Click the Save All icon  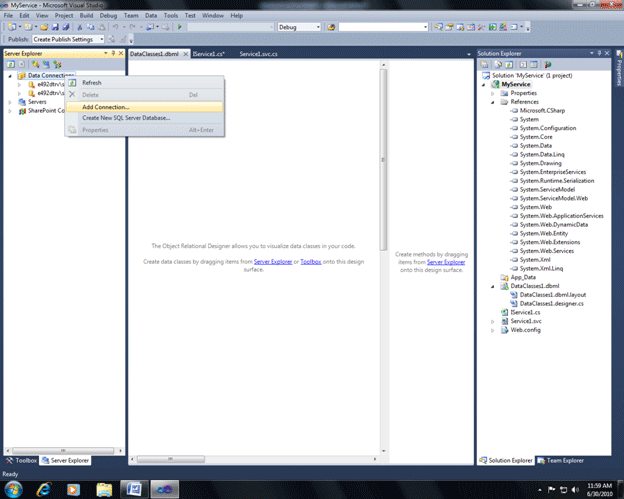point(66,27)
